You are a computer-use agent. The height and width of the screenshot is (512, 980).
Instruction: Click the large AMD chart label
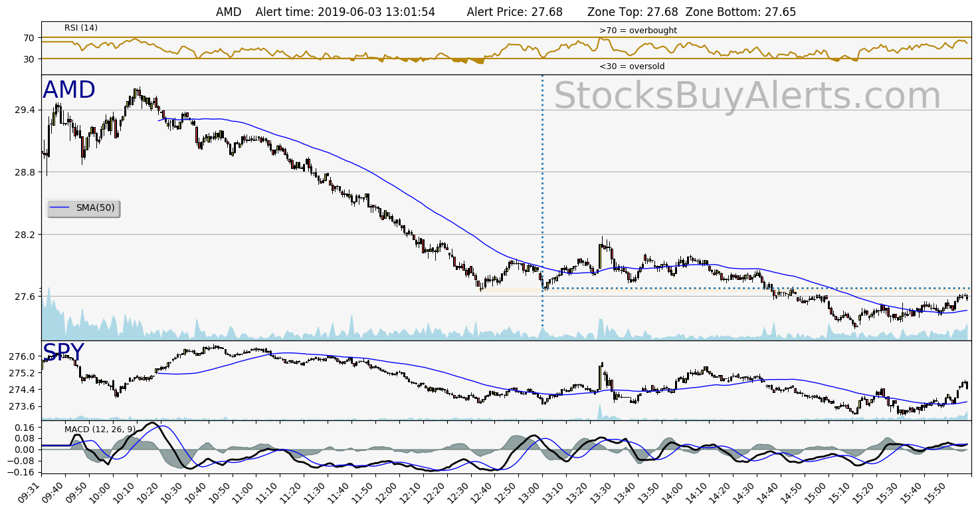point(69,90)
